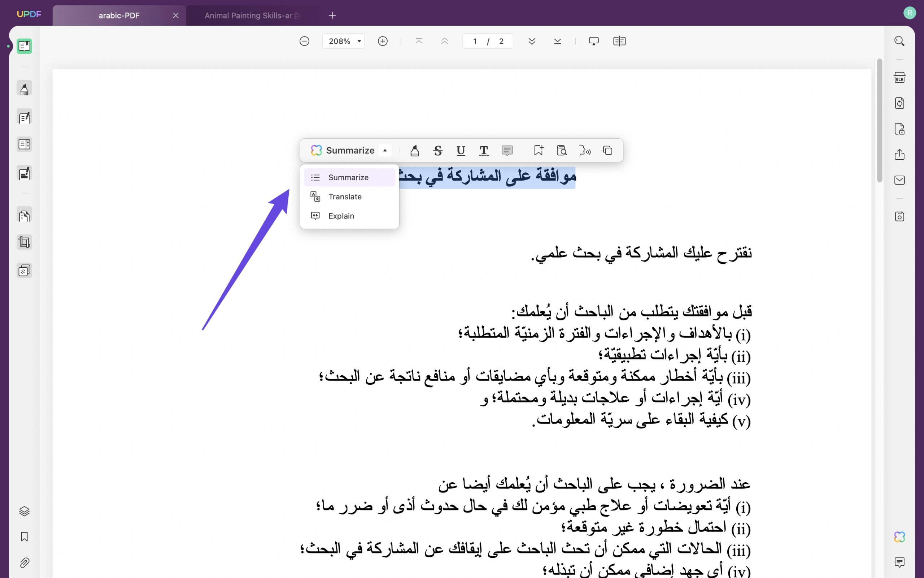Collapse the Summarize dropdown arrow
Image resolution: width=924 pixels, height=578 pixels.
point(385,151)
